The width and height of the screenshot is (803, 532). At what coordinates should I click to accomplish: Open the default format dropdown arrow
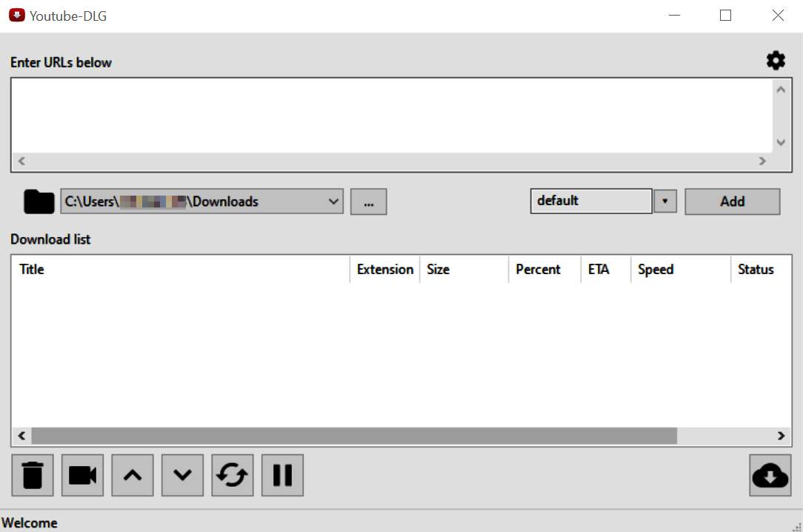665,201
